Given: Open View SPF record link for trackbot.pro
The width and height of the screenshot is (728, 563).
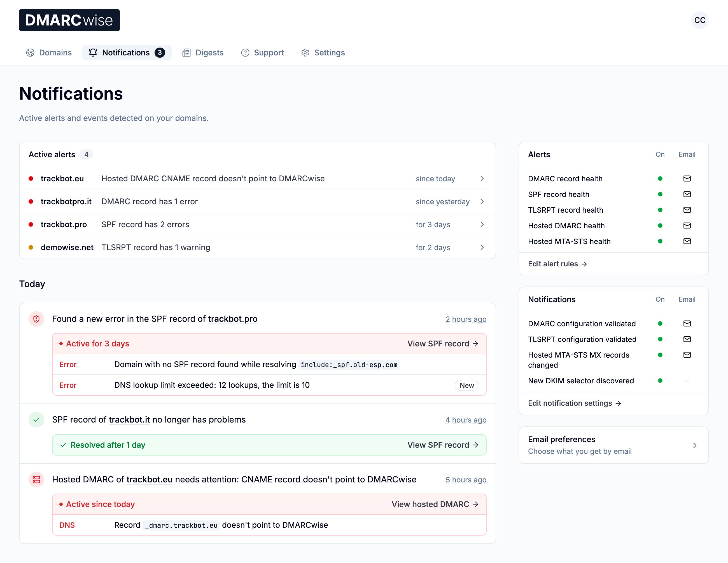Looking at the screenshot, I should click(x=443, y=343).
